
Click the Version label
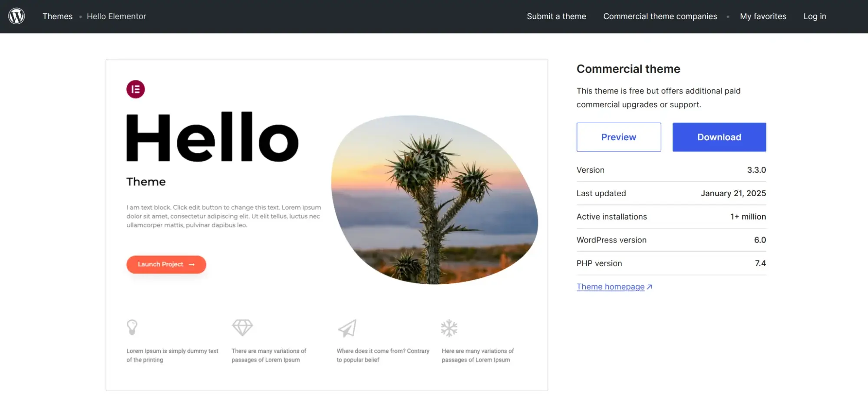591,170
